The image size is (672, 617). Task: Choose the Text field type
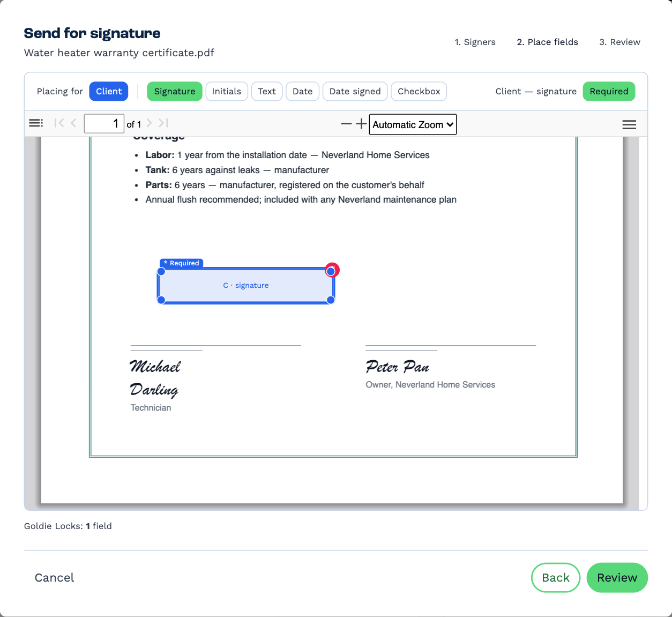[267, 91]
